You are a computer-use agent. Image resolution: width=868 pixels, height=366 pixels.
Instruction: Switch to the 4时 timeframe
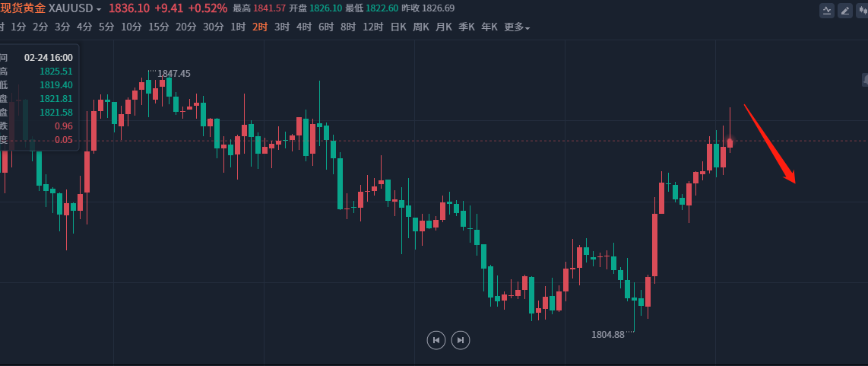304,27
